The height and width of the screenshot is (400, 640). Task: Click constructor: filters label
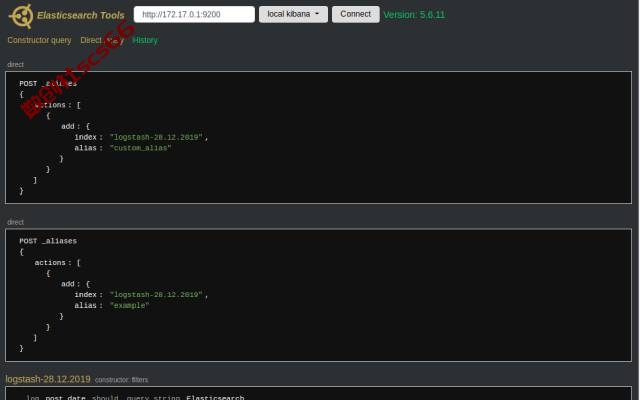coord(122,380)
